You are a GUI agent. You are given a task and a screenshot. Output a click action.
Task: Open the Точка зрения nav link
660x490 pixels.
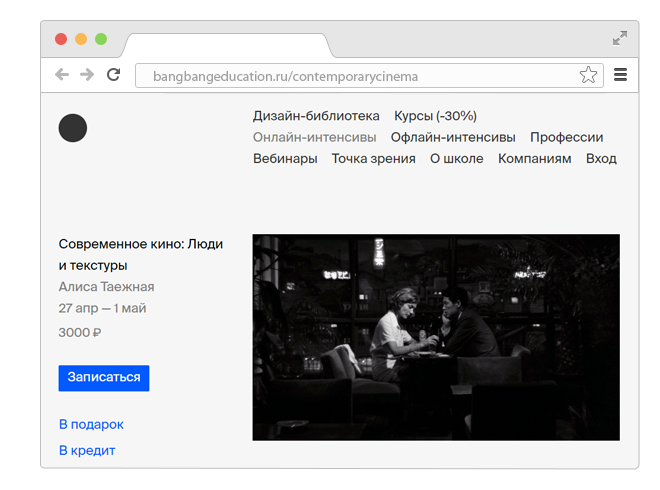373,159
